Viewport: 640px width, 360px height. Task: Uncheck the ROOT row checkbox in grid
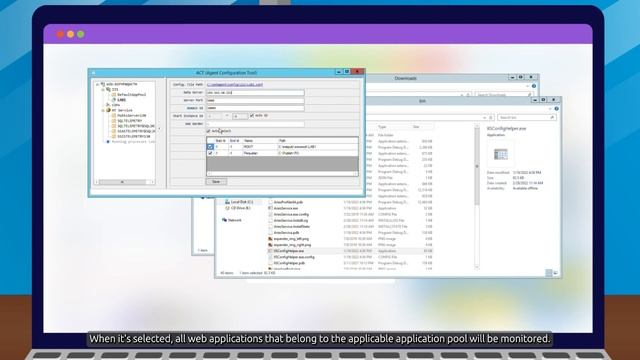[x=211, y=147]
